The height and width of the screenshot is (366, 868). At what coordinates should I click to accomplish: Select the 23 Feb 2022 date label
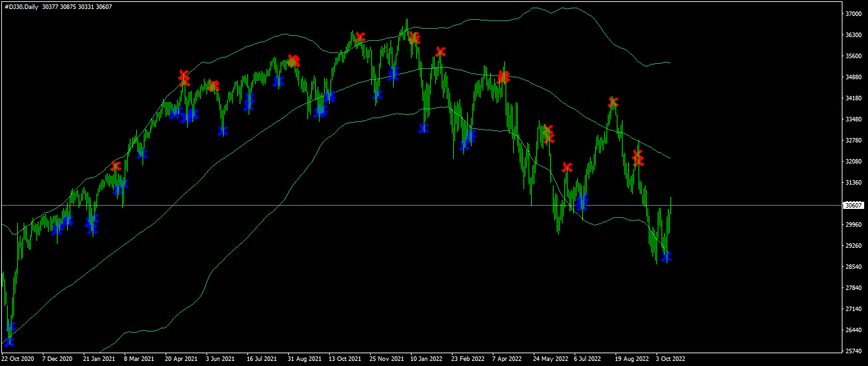[468, 359]
